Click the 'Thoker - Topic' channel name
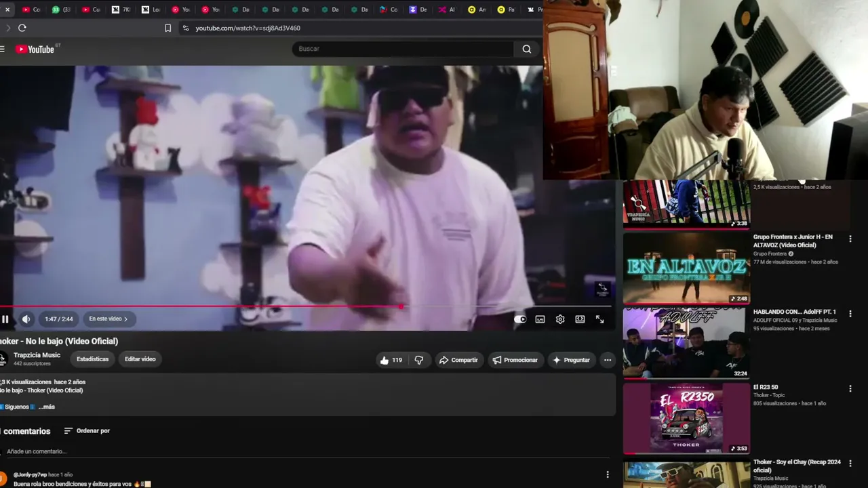Image resolution: width=868 pixels, height=488 pixels. pos(770,395)
